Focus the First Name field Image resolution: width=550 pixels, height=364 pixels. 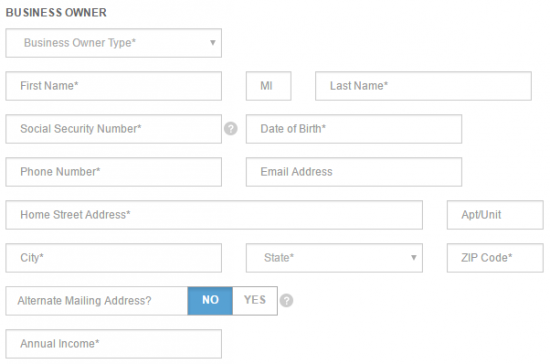click(114, 86)
